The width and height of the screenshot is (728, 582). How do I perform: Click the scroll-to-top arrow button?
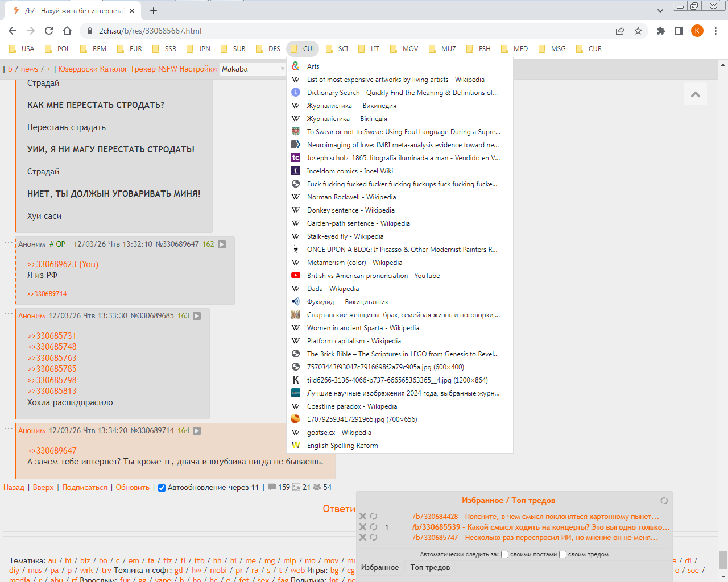click(695, 94)
